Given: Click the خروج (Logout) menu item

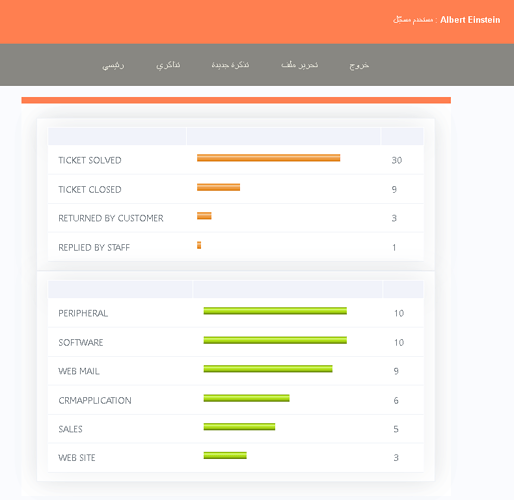Looking at the screenshot, I should [359, 65].
